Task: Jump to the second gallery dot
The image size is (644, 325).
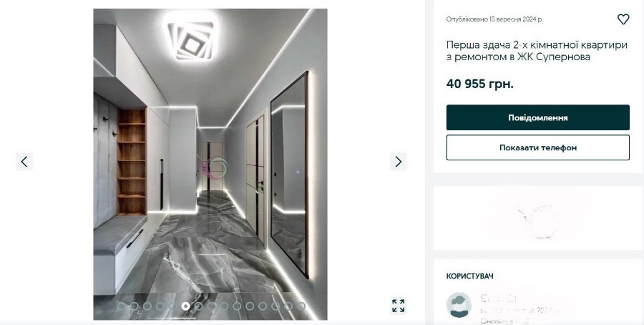Action: pyautogui.click(x=134, y=306)
